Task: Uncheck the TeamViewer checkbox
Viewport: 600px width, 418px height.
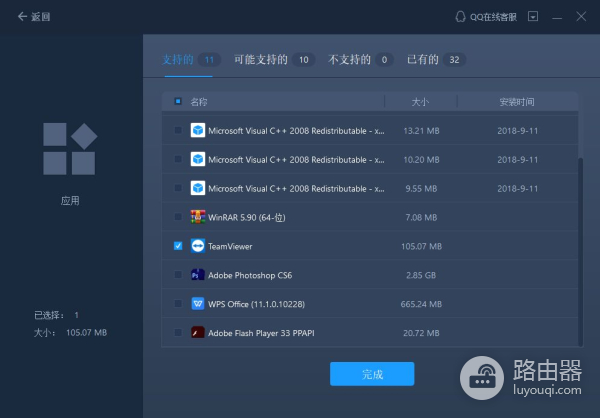Action: tap(178, 246)
